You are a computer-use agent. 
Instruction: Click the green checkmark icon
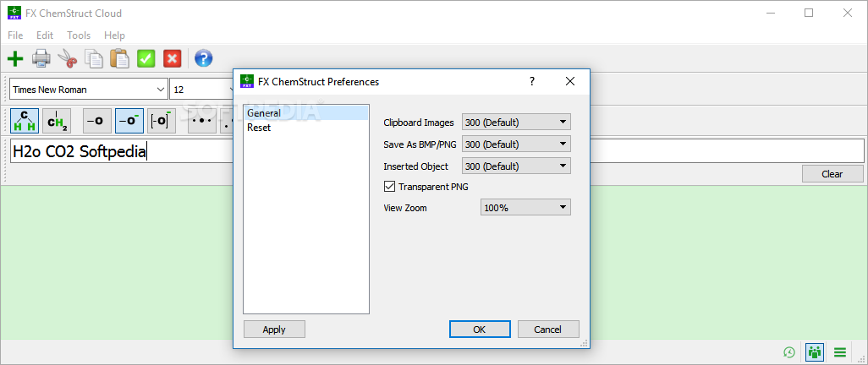146,58
